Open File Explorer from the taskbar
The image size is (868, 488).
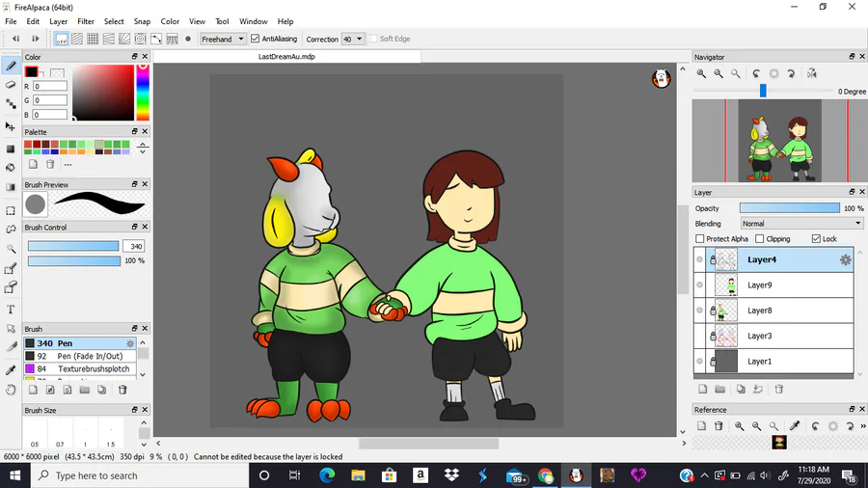point(358,475)
